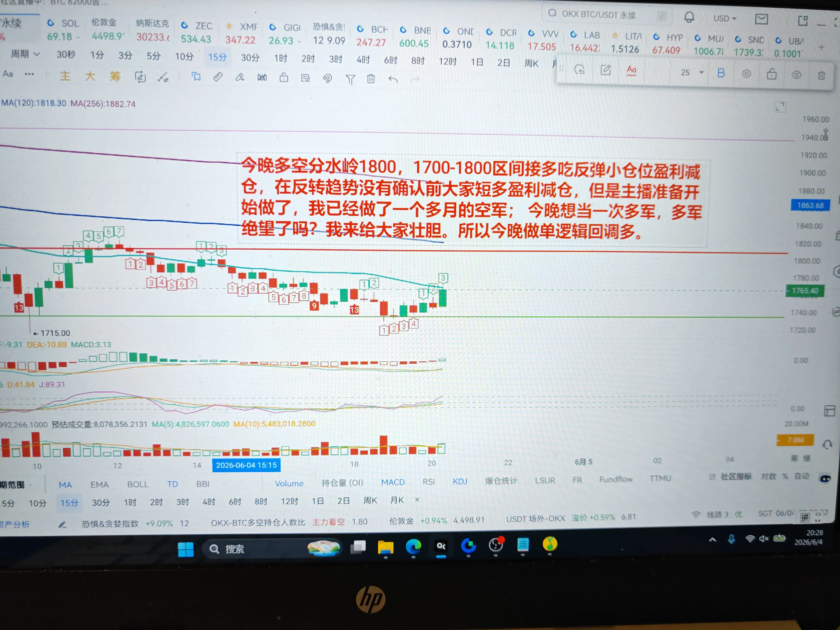Close the bottom timeframe row with the X
The image size is (840, 630).
(x=417, y=499)
